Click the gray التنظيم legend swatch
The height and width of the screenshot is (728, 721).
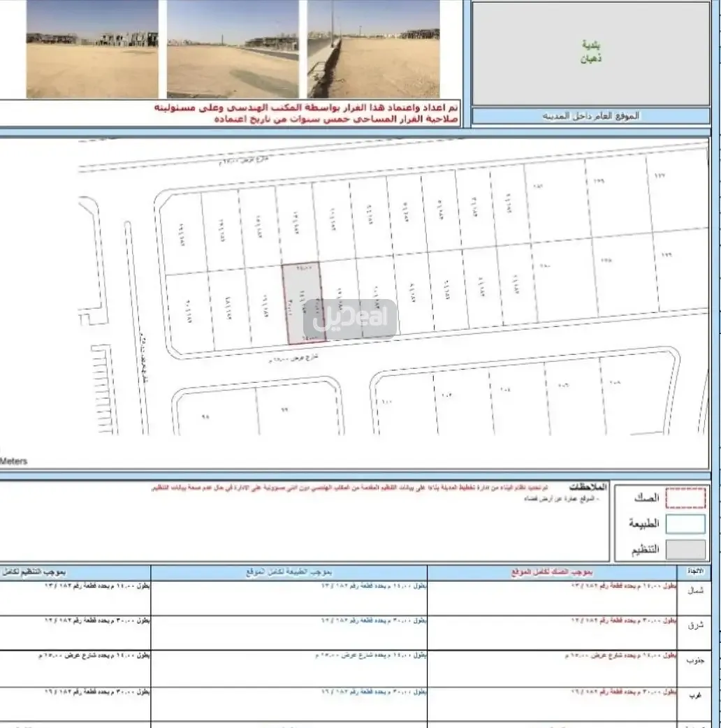pos(685,550)
